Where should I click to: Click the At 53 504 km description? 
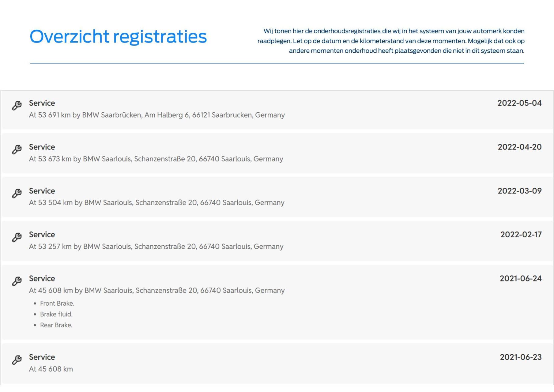coord(156,203)
